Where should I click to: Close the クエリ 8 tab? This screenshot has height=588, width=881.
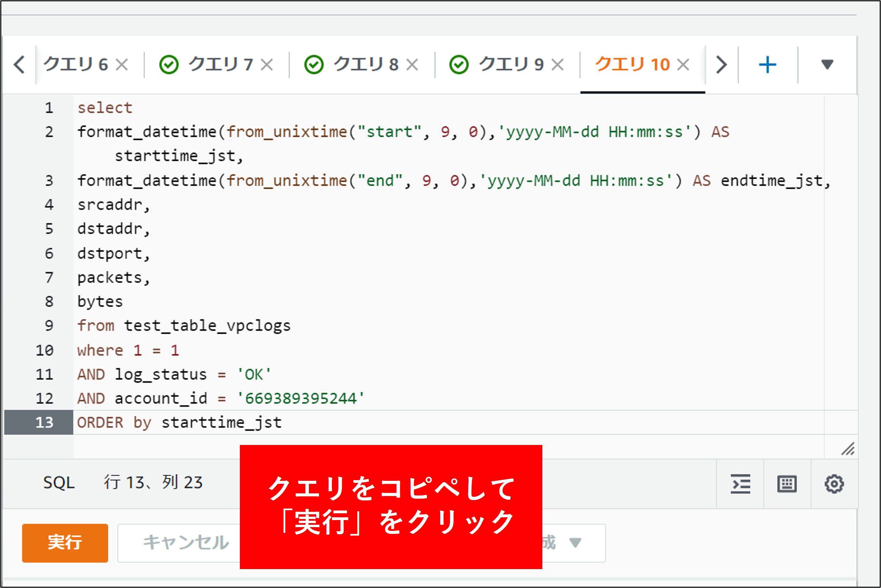pos(412,65)
